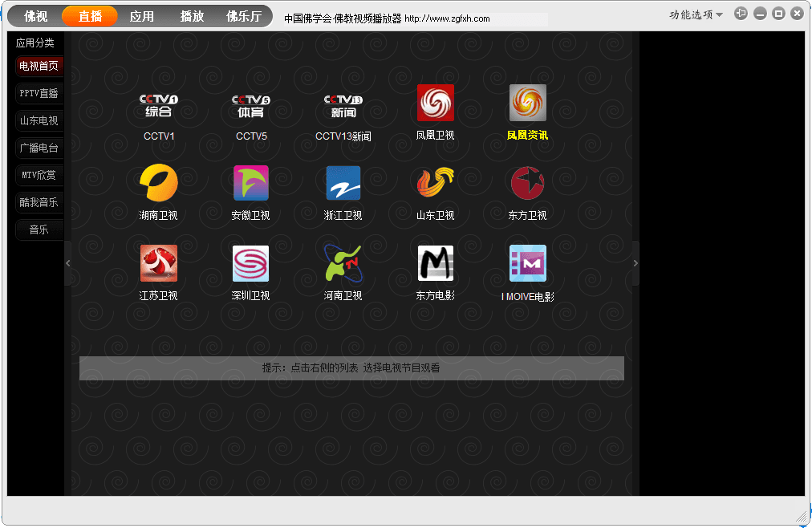Open 广播电台 category
812x528 pixels.
tap(39, 148)
